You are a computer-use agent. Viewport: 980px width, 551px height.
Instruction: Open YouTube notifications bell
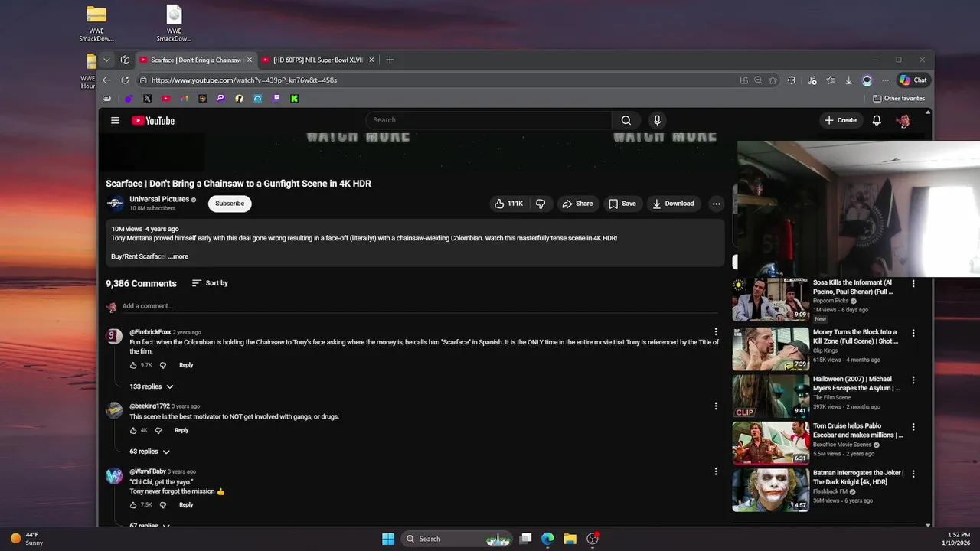pyautogui.click(x=877, y=120)
